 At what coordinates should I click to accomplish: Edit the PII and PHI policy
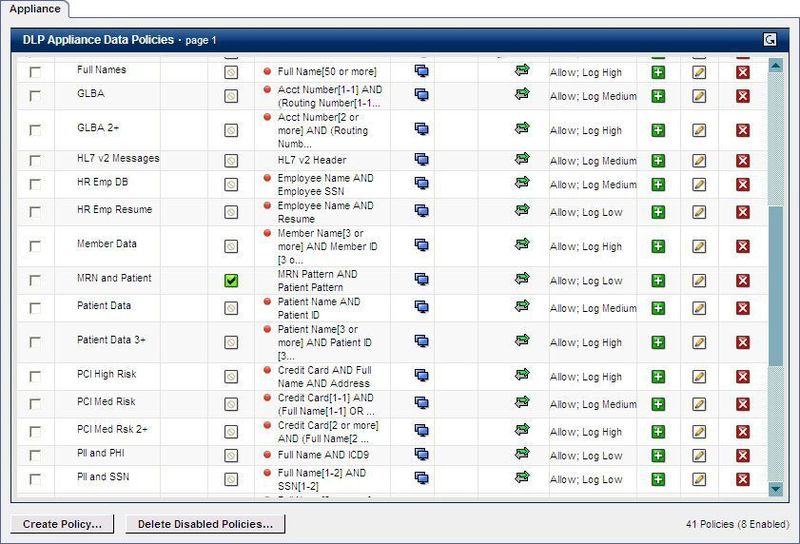pos(699,455)
